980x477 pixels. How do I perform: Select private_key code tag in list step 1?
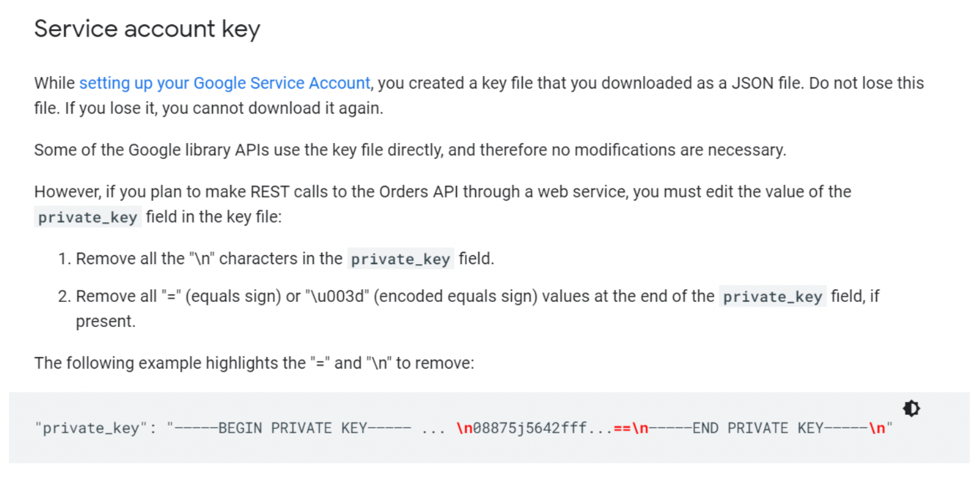(x=400, y=259)
